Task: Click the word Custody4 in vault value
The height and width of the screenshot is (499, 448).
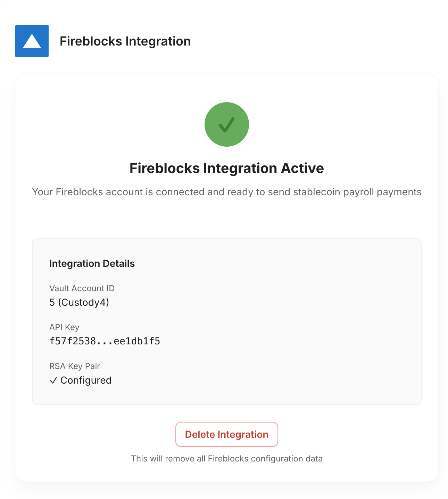Action: tap(83, 302)
